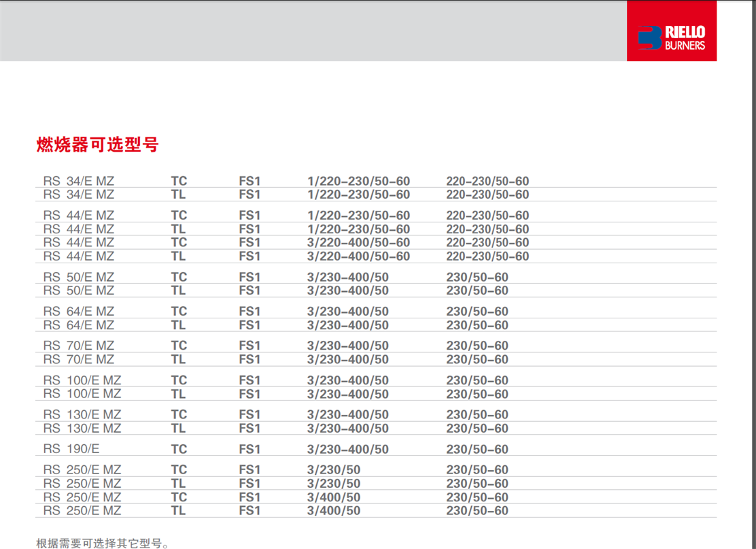Click 3/230–400/50 in RS 50/E MZ TC row
Image resolution: width=756 pixels, height=549 pixels.
coord(348,278)
